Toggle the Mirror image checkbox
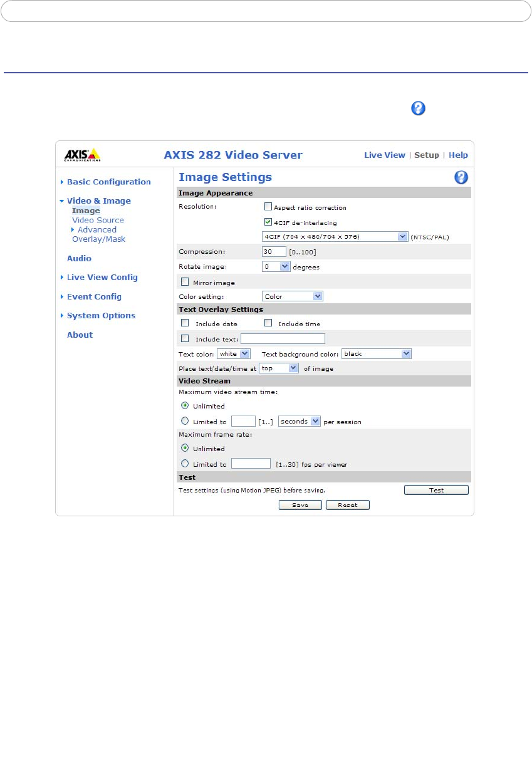Viewport: 532px width, 765px height. [x=185, y=282]
